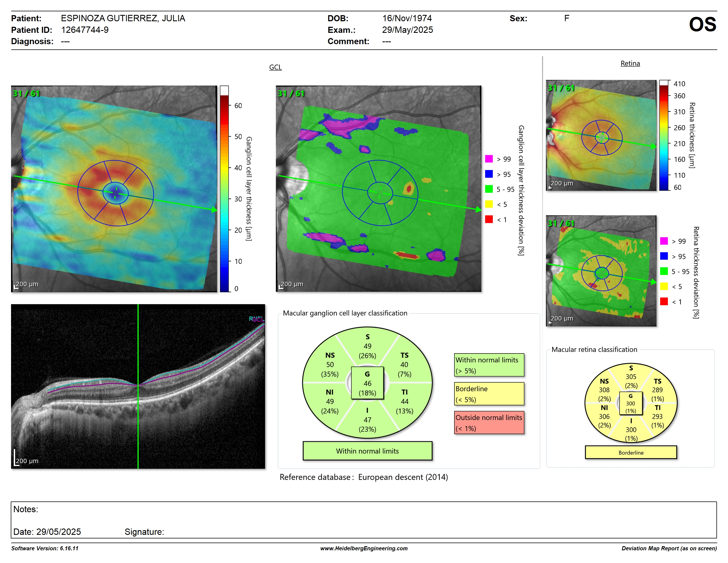Click the GCL NI sector (24%)
The width and height of the screenshot is (728, 563).
point(330,411)
